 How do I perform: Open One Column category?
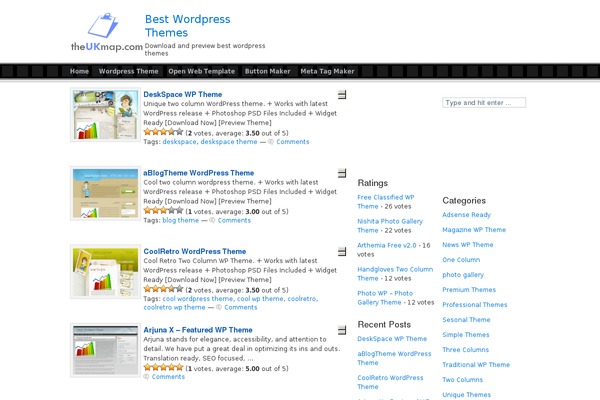(461, 260)
